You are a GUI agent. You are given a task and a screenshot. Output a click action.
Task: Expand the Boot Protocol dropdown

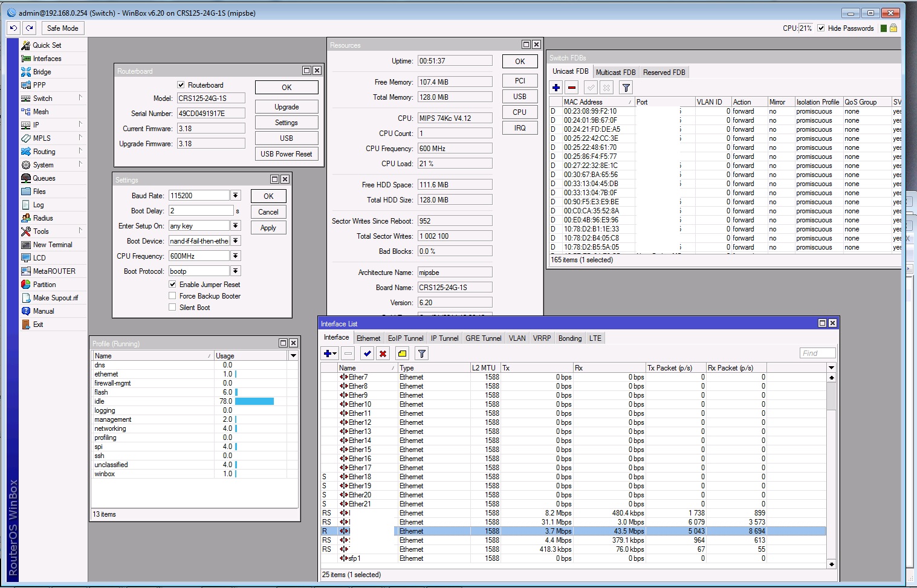pos(236,271)
